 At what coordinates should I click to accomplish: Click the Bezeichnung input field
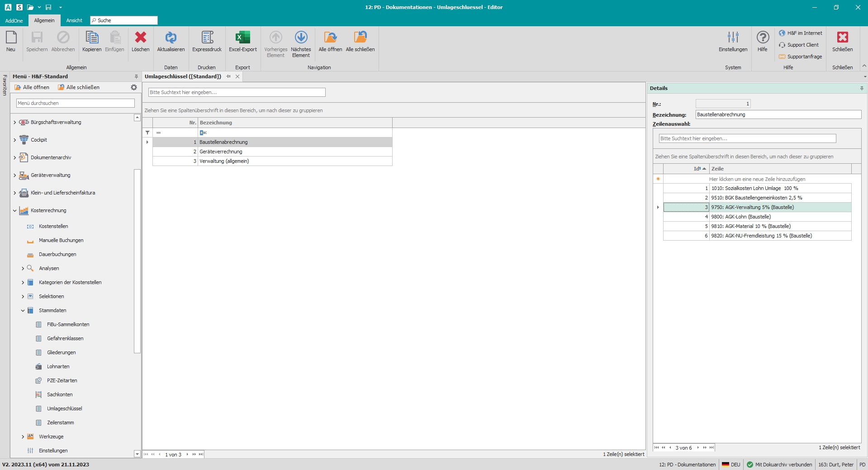click(x=778, y=114)
